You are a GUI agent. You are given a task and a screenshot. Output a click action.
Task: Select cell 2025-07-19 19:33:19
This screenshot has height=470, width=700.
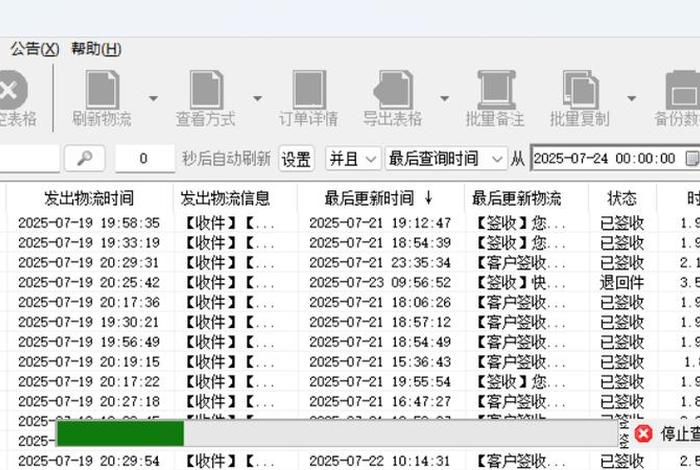[89, 243]
